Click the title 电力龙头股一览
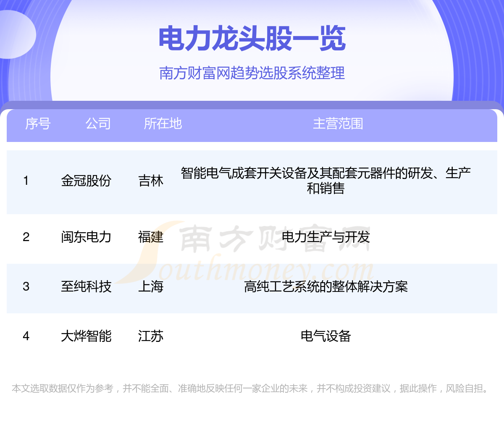 coord(252,39)
